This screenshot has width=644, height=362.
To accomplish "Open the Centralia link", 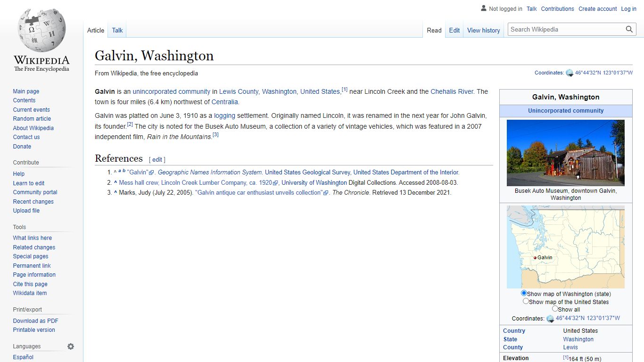I will pos(224,102).
